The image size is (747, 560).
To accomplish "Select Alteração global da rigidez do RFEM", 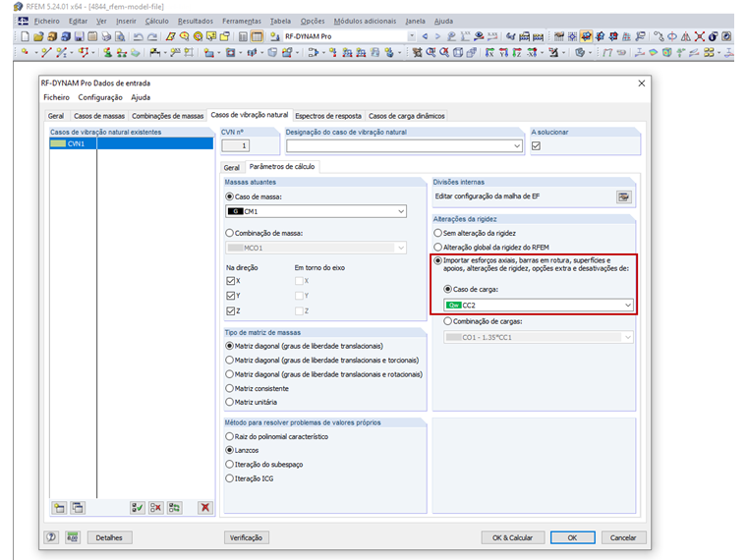I will point(437,248).
